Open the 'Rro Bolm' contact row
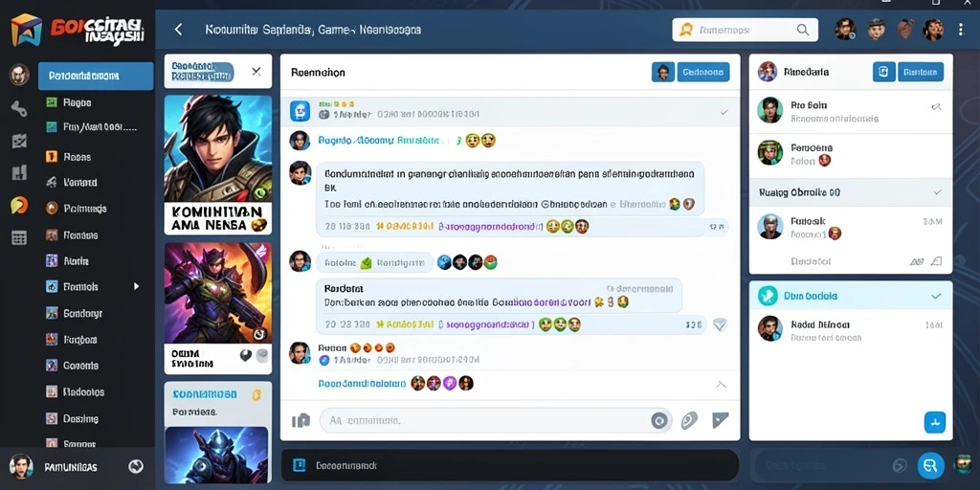 851,111
